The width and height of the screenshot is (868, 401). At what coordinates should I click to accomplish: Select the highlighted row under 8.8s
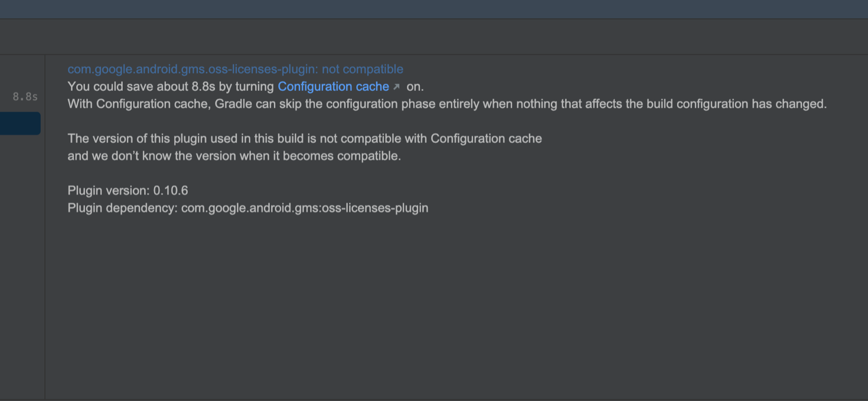pos(20,123)
